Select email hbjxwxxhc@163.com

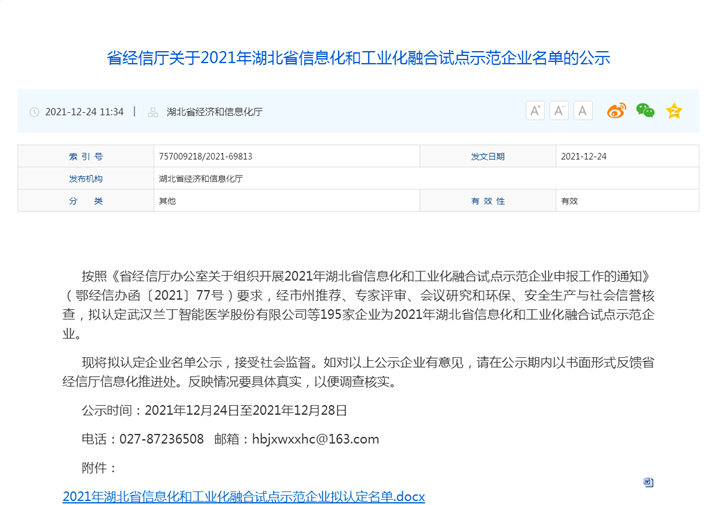click(x=316, y=439)
